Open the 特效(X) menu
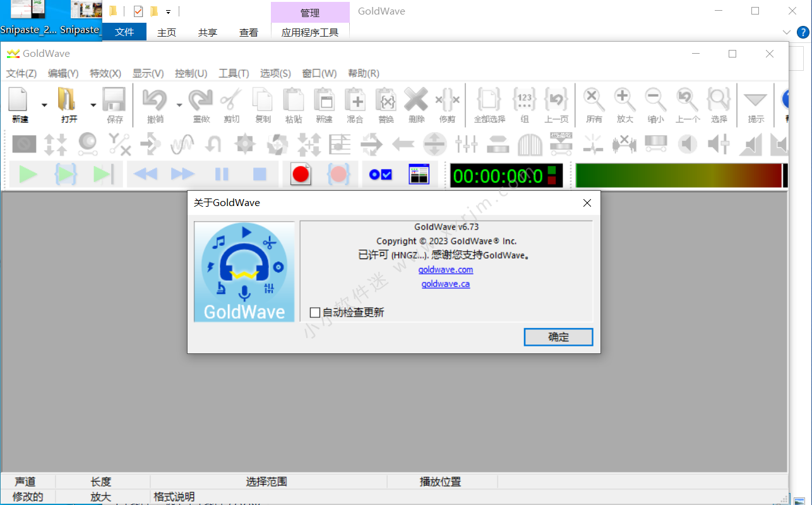This screenshot has width=812, height=505. point(105,73)
